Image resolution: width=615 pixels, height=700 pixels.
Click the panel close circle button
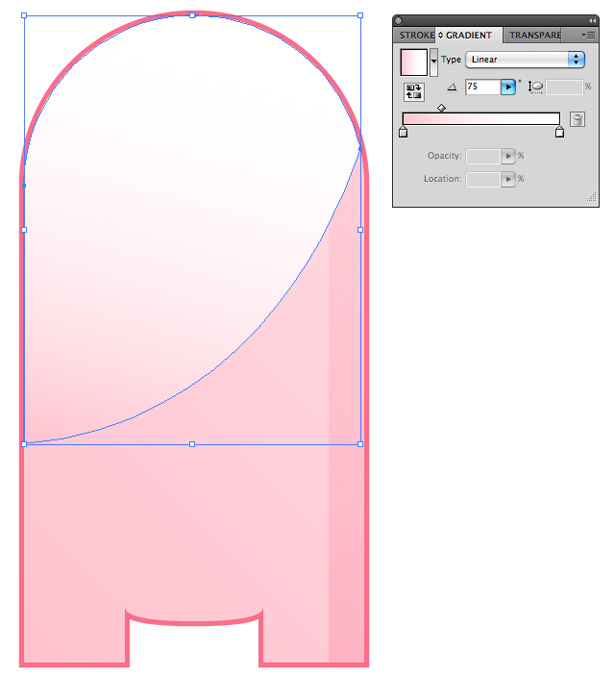[398, 21]
